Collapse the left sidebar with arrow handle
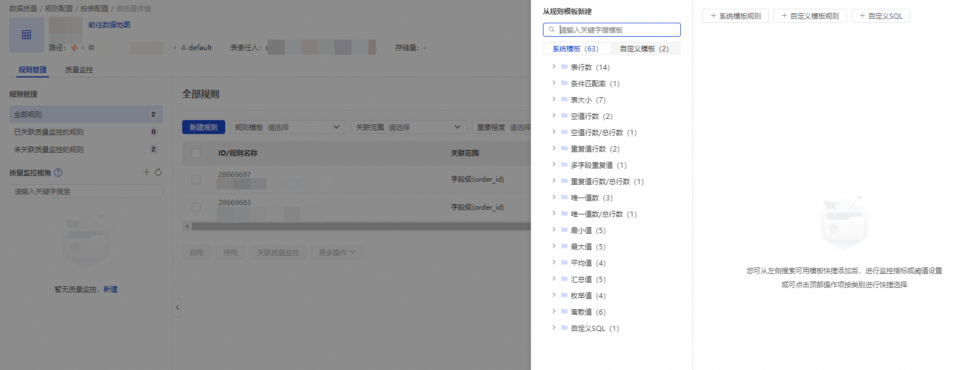The height and width of the screenshot is (370, 980). [177, 308]
